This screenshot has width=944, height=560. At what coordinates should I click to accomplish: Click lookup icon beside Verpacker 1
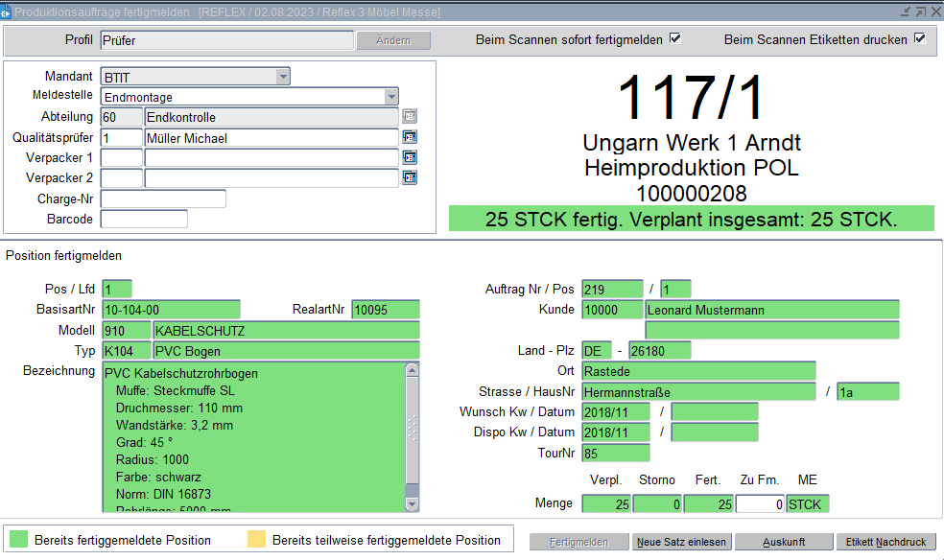point(410,157)
